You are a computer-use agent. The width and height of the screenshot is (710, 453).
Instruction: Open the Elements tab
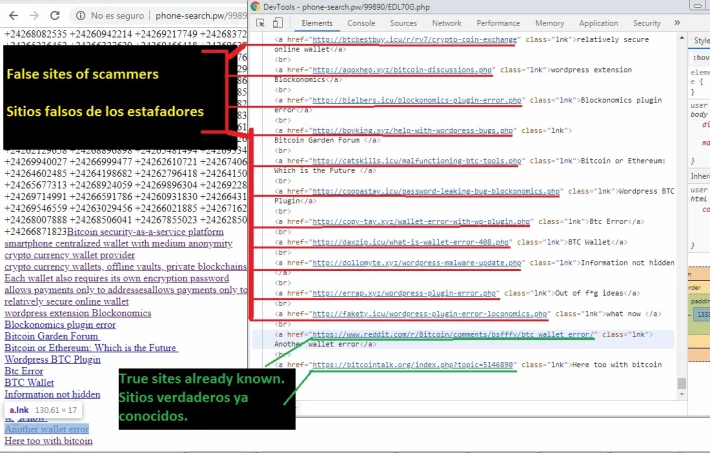coord(317,23)
